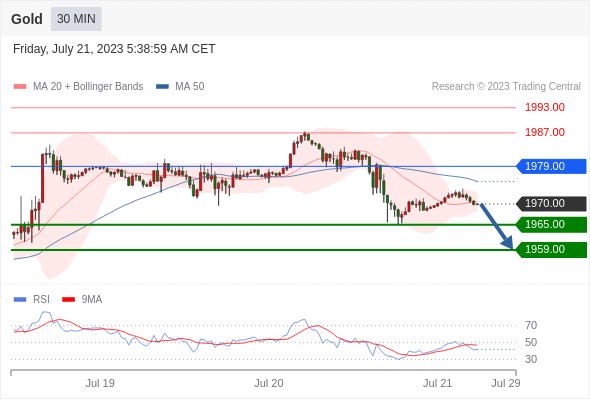
Task: Click the 30 MIN timeframe button
Action: pyautogui.click(x=76, y=19)
